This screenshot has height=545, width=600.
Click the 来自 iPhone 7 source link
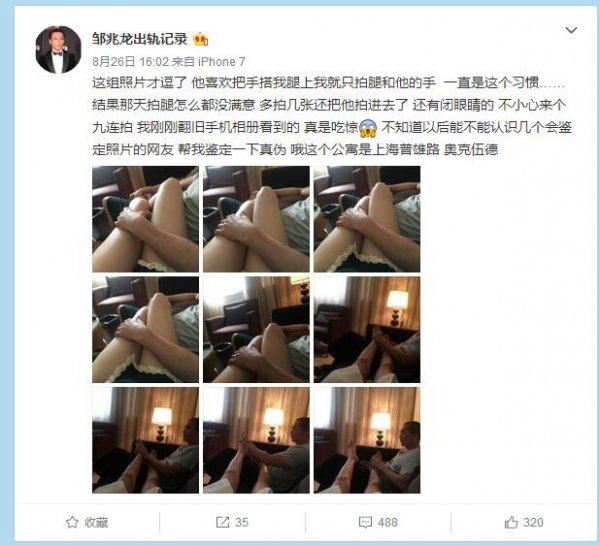point(209,62)
